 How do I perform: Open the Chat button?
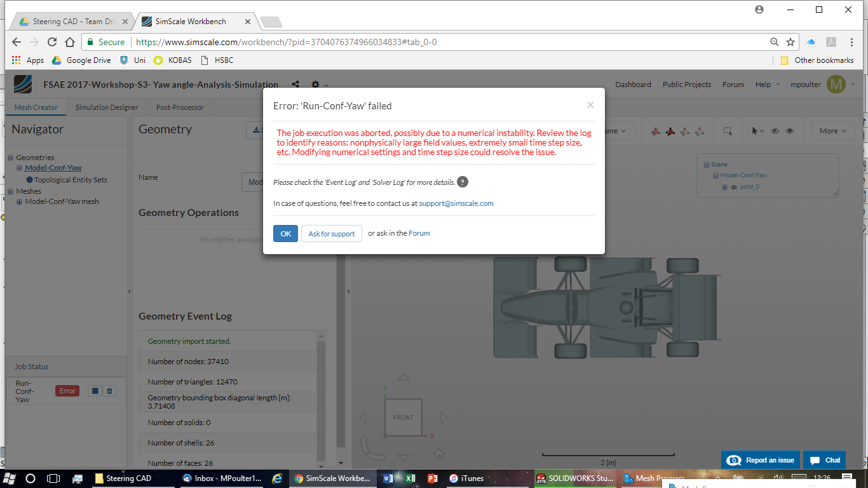tap(825, 460)
